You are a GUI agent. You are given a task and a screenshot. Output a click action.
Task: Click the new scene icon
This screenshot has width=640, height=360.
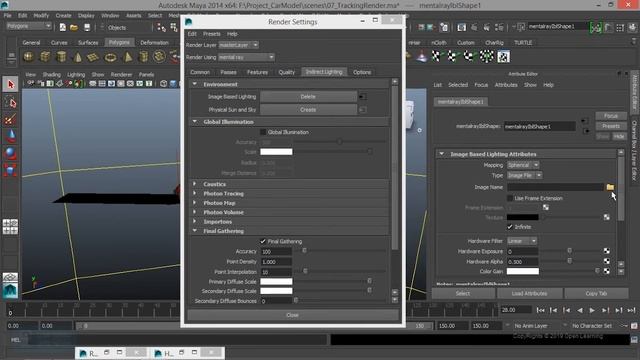click(62, 27)
